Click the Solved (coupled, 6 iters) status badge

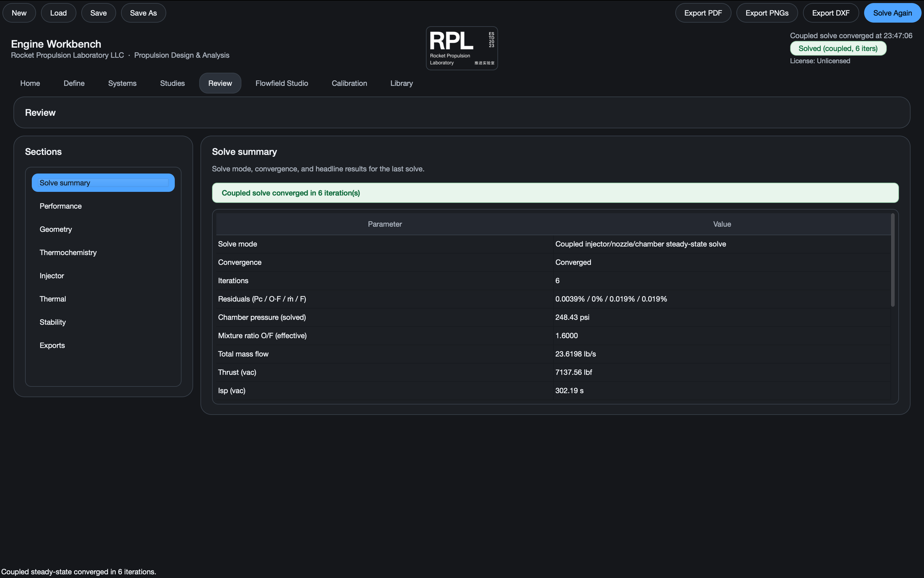pyautogui.click(x=838, y=49)
